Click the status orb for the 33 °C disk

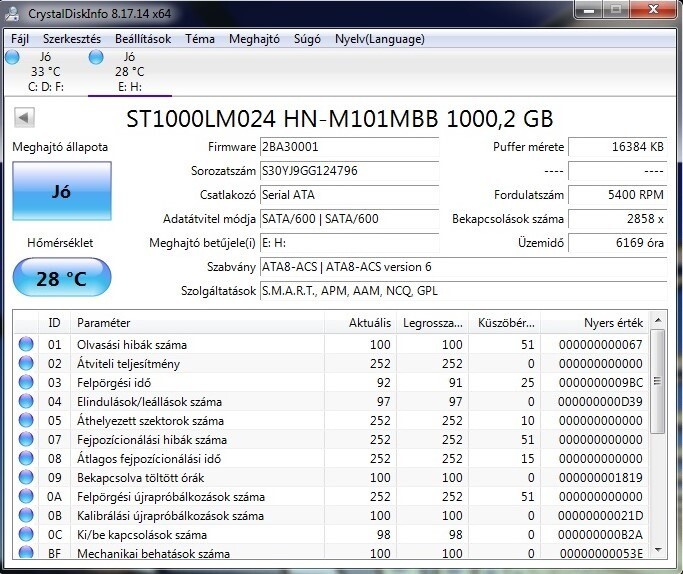click(13, 57)
